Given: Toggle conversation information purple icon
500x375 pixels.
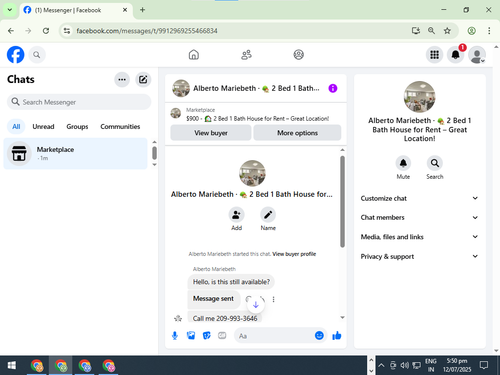Looking at the screenshot, I should (x=333, y=88).
